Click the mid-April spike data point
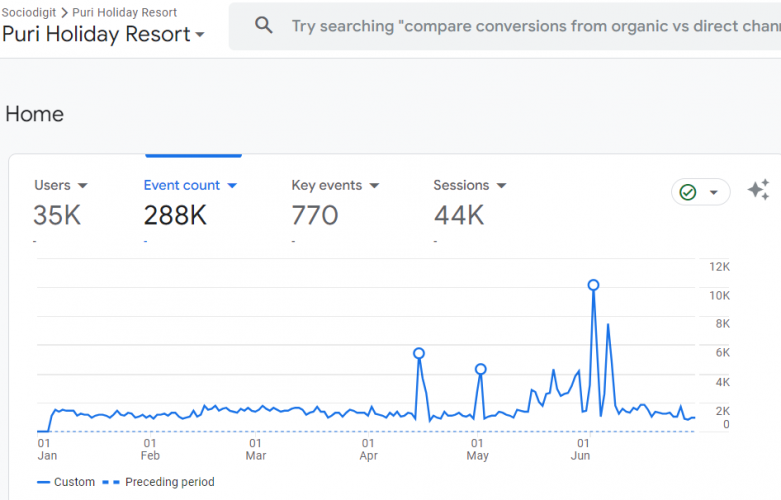 pyautogui.click(x=419, y=353)
